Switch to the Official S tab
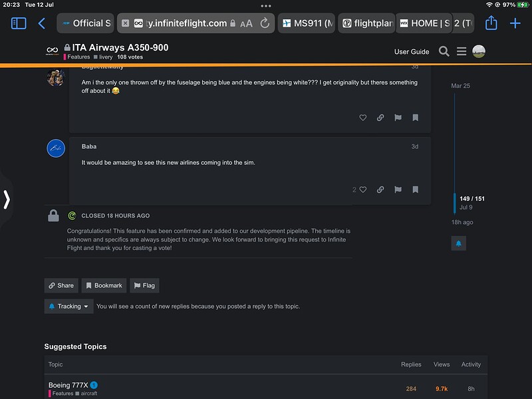Viewport: 532px width, 399px height. [86, 23]
